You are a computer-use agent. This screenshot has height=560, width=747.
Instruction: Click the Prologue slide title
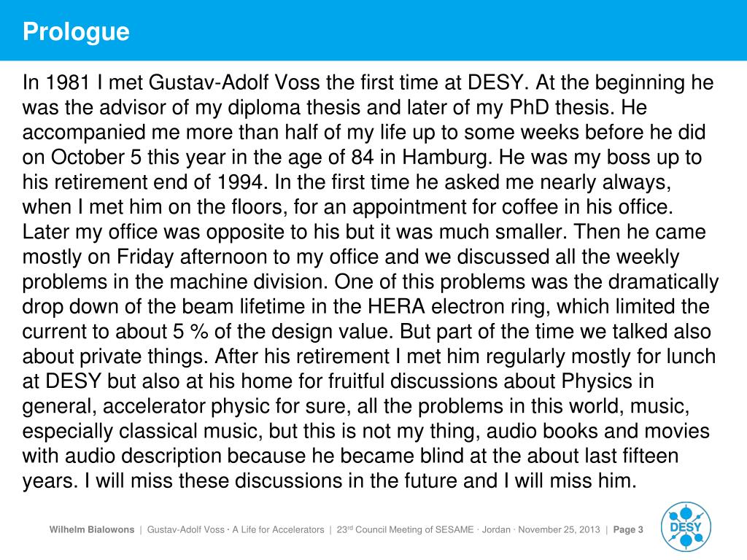pyautogui.click(x=76, y=31)
